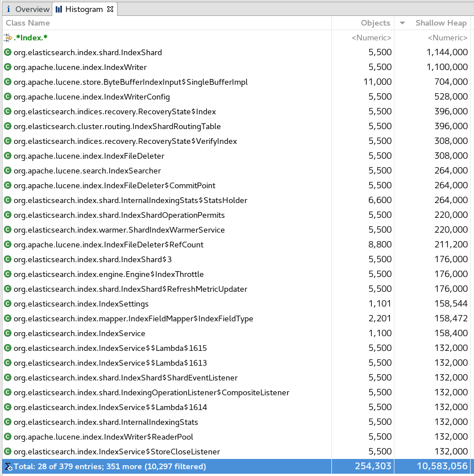Select the IndexService$StoreCloseListener row
Screen dimensions: 474x476
(x=236, y=452)
